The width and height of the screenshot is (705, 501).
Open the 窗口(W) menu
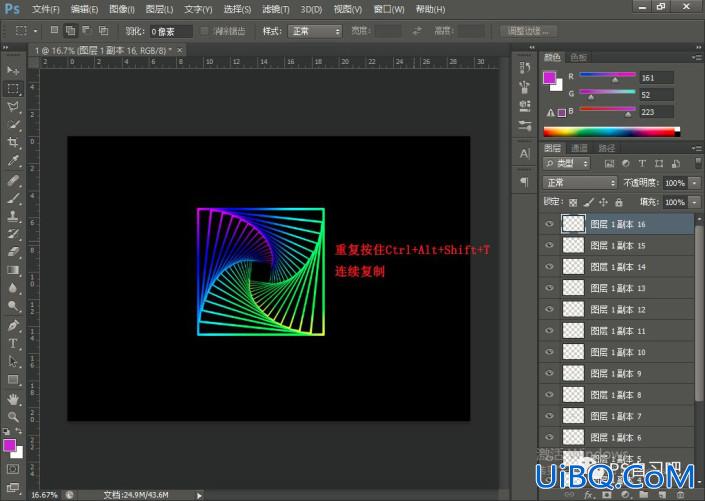coord(389,9)
